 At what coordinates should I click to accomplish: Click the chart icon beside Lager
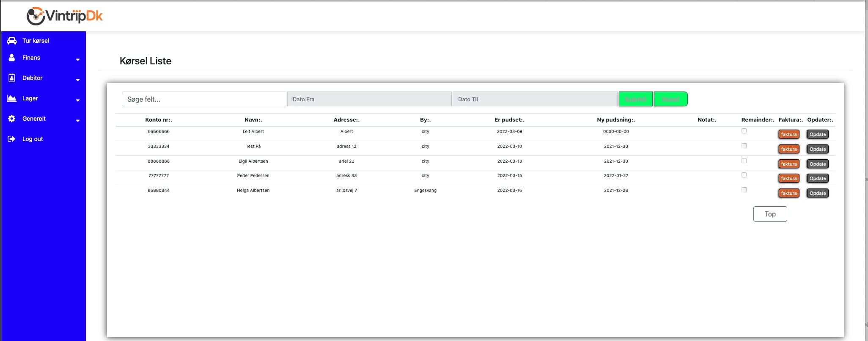pyautogui.click(x=12, y=98)
